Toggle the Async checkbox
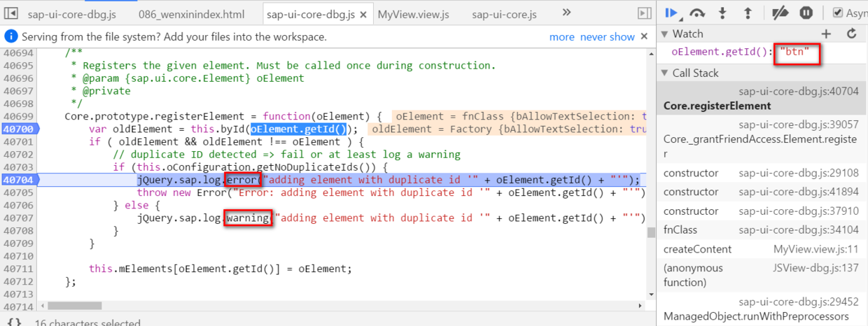The width and height of the screenshot is (868, 326). pyautogui.click(x=837, y=13)
